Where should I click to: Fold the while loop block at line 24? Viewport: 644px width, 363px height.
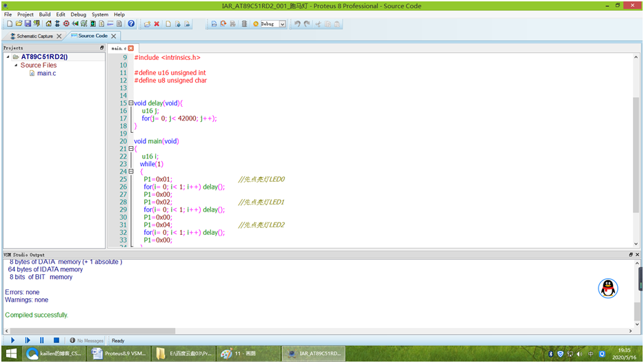(x=130, y=172)
